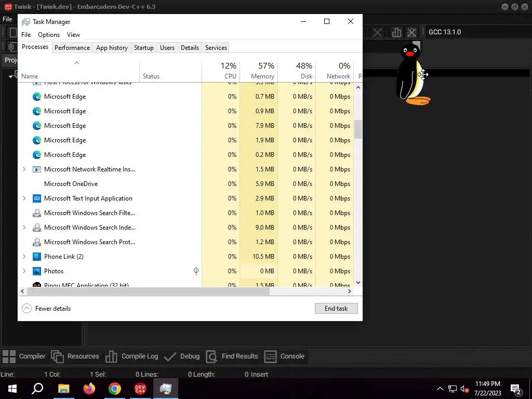Screen dimensions: 532x399
Task: Open the Debug tab in Dev-C++
Action: coord(182,356)
